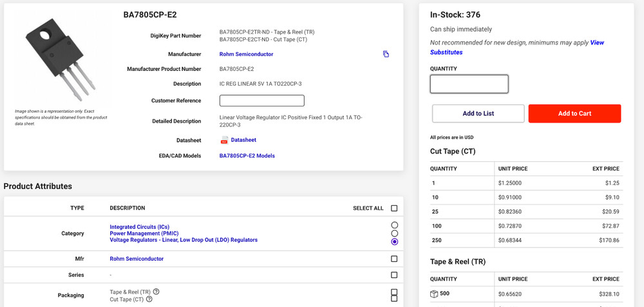Open BA7805CP-E2 Models link
Image resolution: width=644 pixels, height=307 pixels.
[x=247, y=156]
